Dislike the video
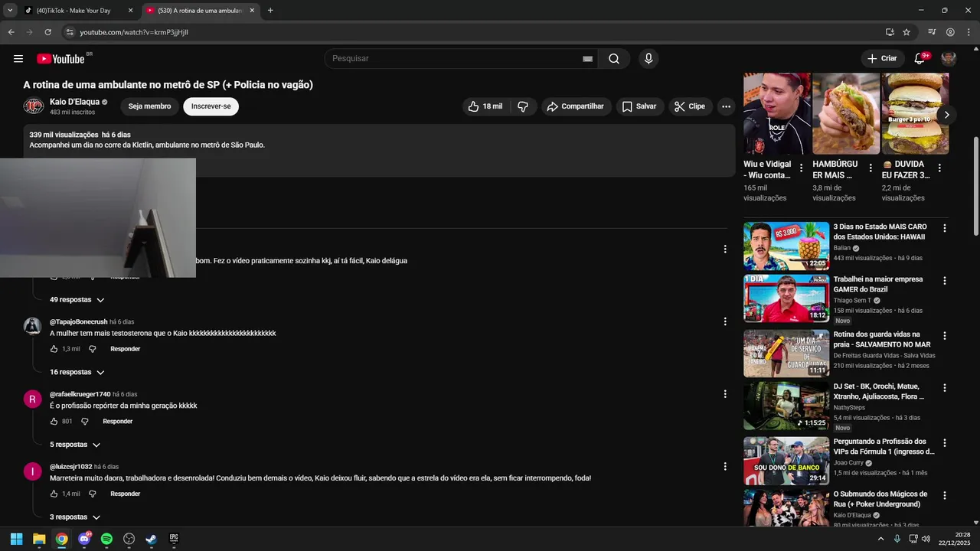 click(x=524, y=106)
